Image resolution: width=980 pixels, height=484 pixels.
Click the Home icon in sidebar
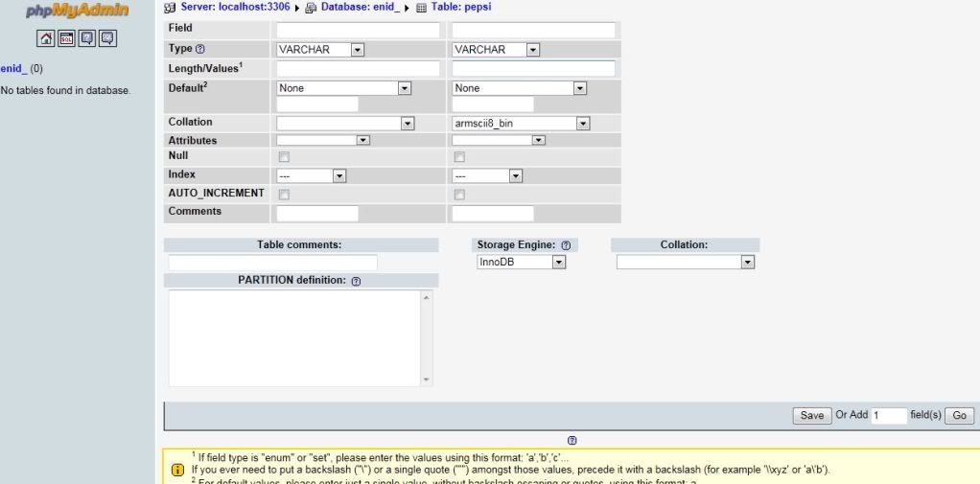click(45, 38)
